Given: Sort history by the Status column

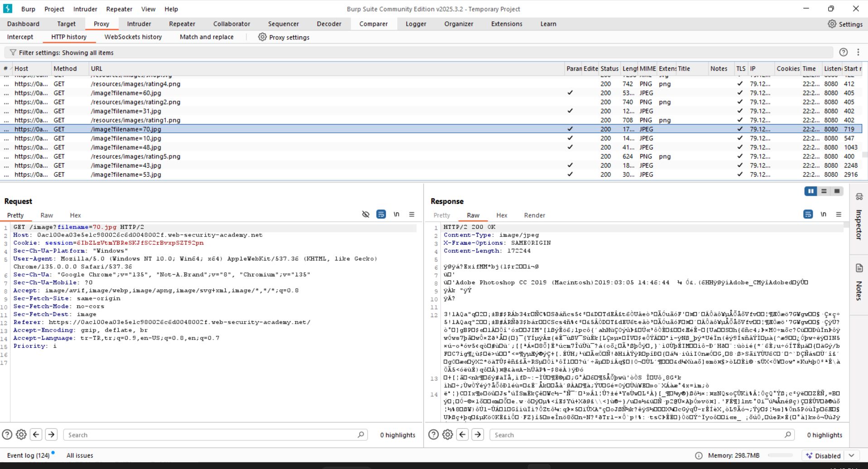Looking at the screenshot, I should [x=609, y=68].
